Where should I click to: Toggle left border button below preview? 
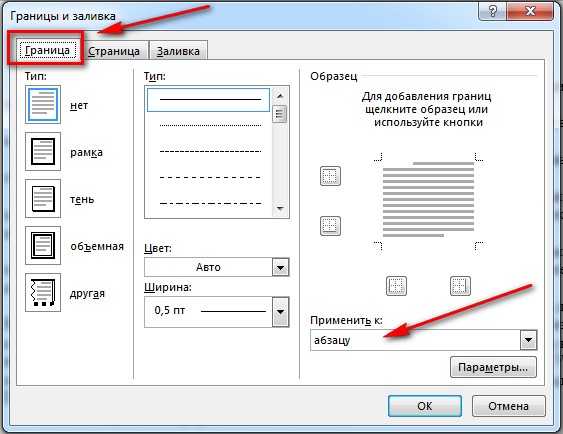point(396,286)
